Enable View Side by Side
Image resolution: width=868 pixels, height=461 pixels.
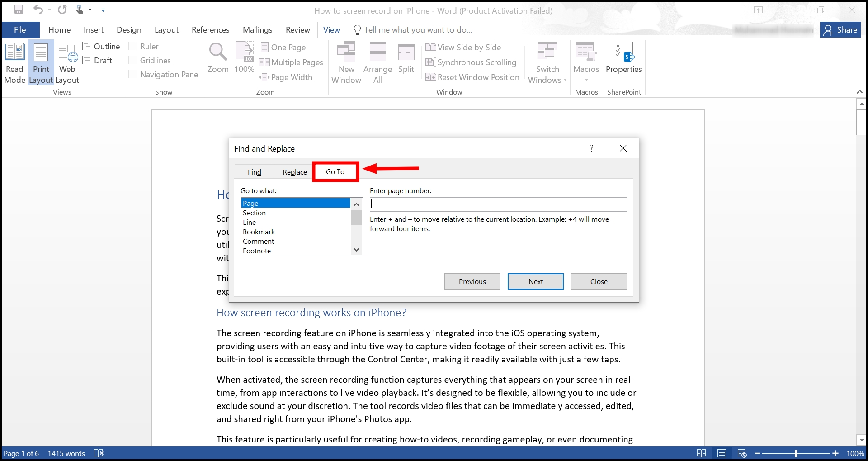pos(463,47)
